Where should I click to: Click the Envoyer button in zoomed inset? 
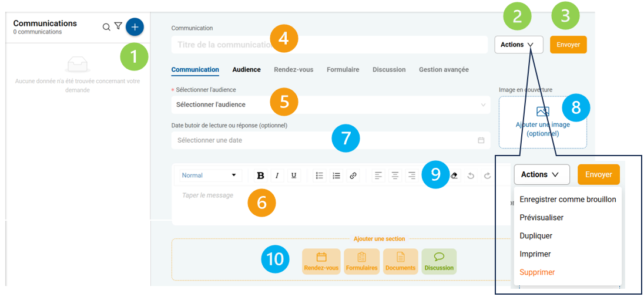tap(599, 174)
